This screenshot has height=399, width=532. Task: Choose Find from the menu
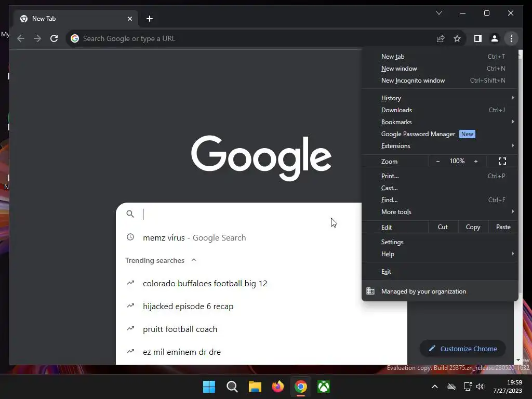pyautogui.click(x=440, y=200)
